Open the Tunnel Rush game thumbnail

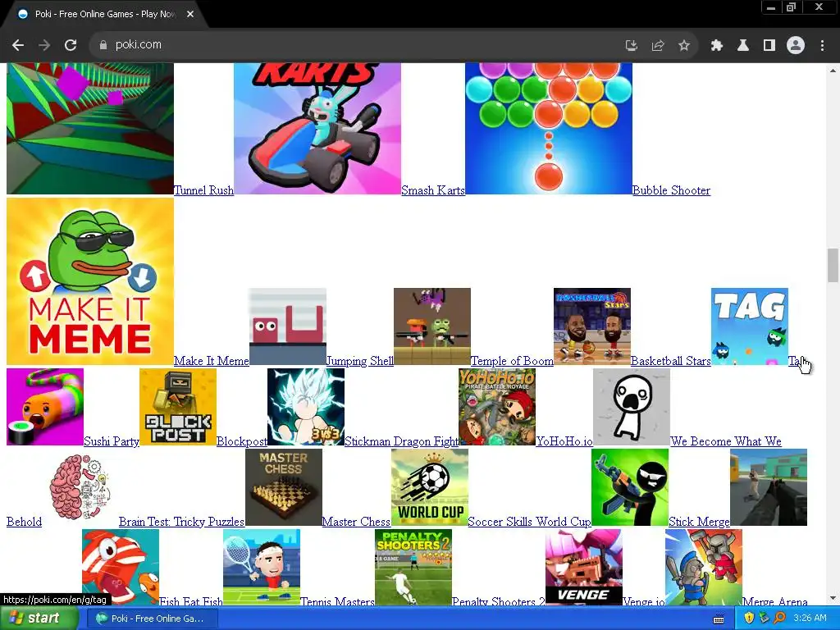coord(90,129)
